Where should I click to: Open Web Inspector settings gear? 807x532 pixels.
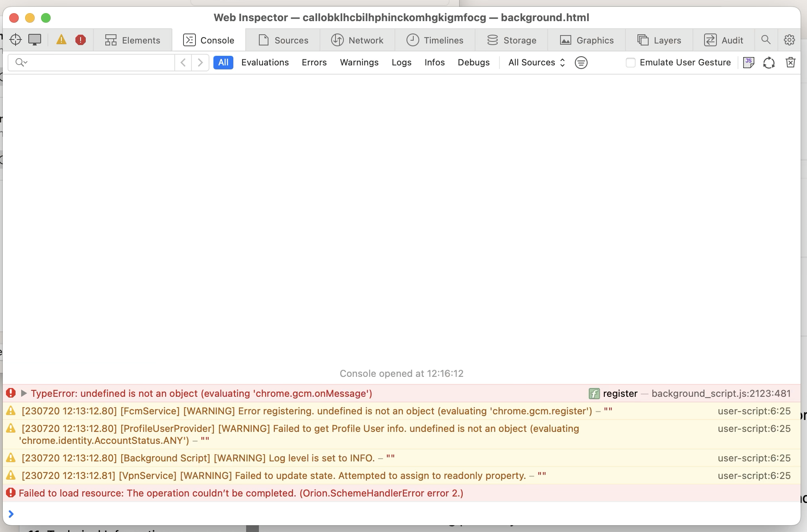pos(789,40)
